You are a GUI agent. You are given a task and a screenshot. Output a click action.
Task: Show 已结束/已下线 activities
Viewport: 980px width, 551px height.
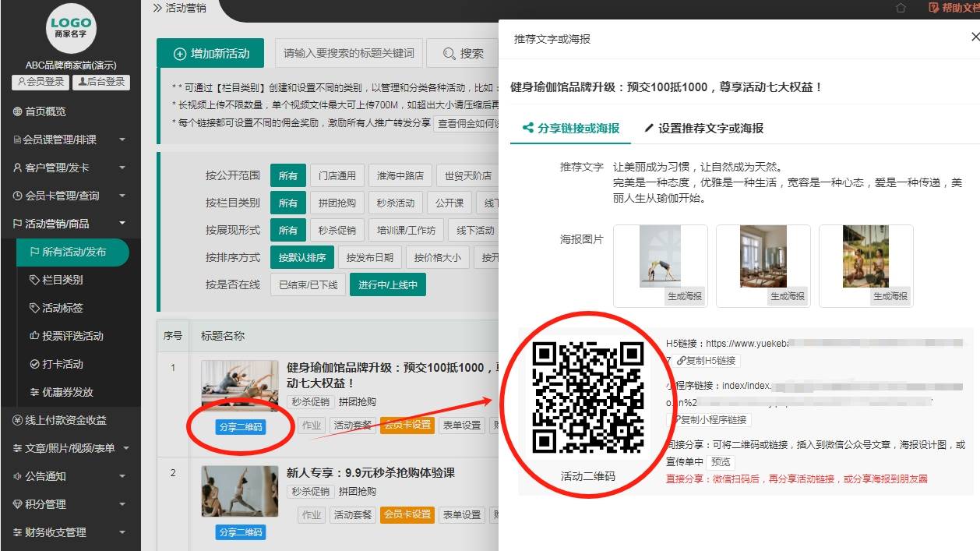[x=308, y=284]
